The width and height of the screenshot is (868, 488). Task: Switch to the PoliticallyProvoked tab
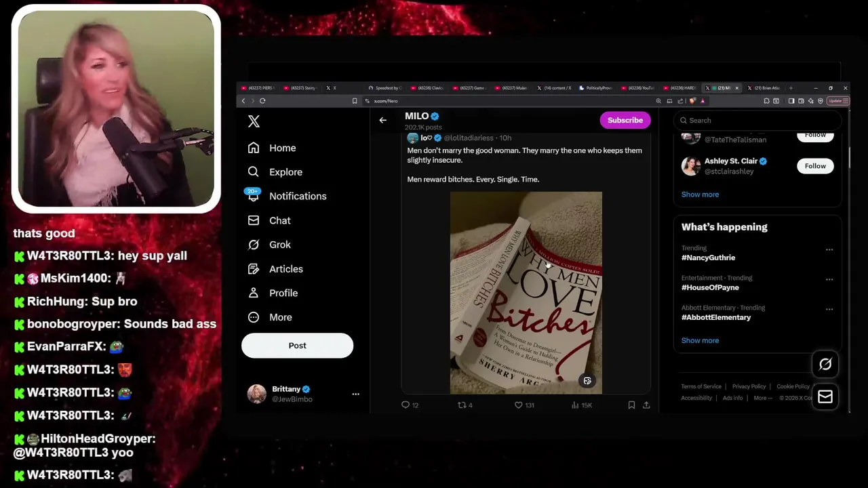[x=595, y=88]
